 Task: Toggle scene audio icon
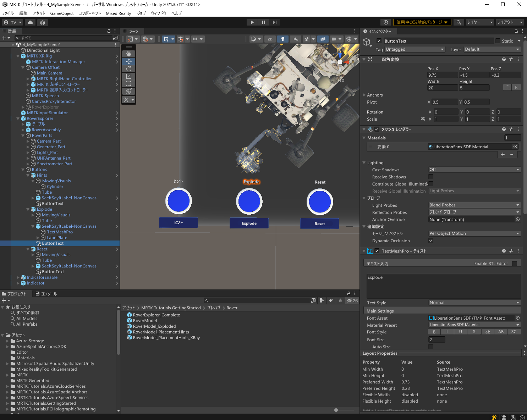coord(295,39)
